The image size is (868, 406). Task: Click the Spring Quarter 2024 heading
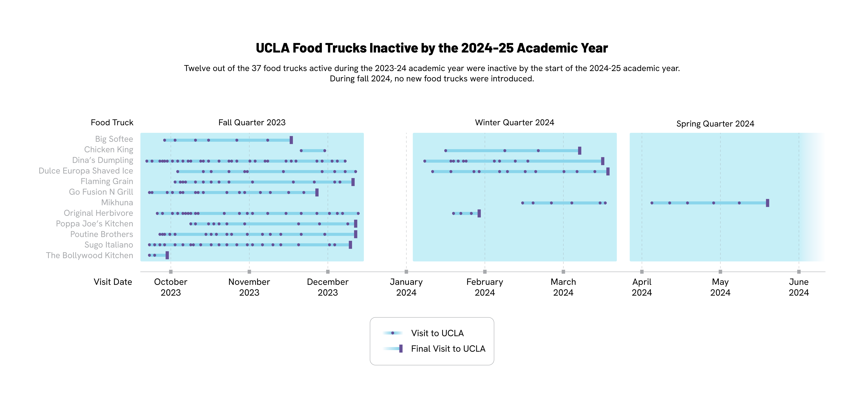[x=715, y=124]
